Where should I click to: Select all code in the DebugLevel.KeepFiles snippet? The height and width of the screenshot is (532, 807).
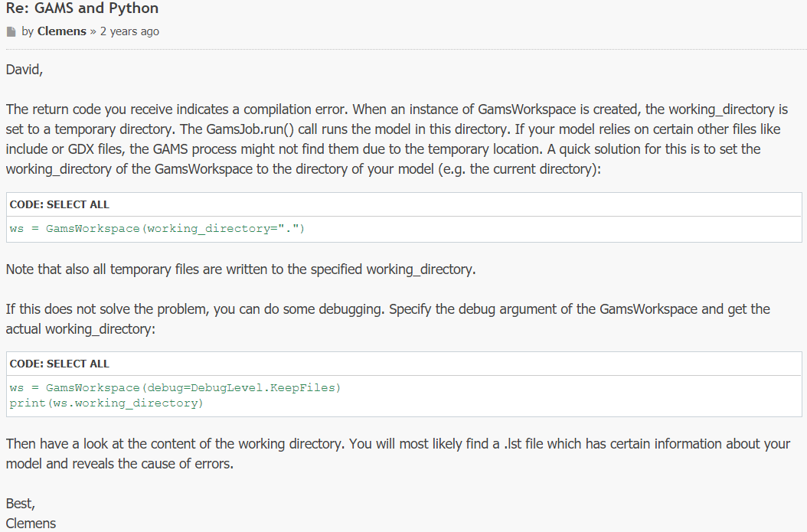[x=78, y=364]
